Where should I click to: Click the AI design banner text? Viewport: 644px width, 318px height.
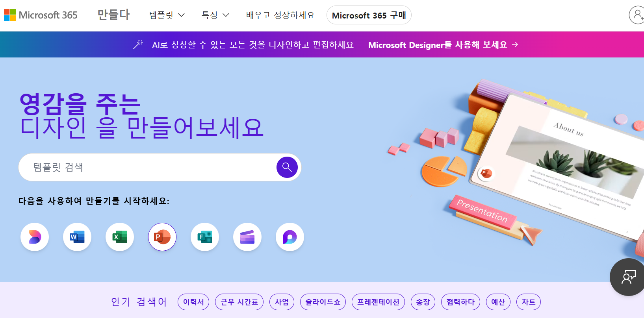pos(253,45)
